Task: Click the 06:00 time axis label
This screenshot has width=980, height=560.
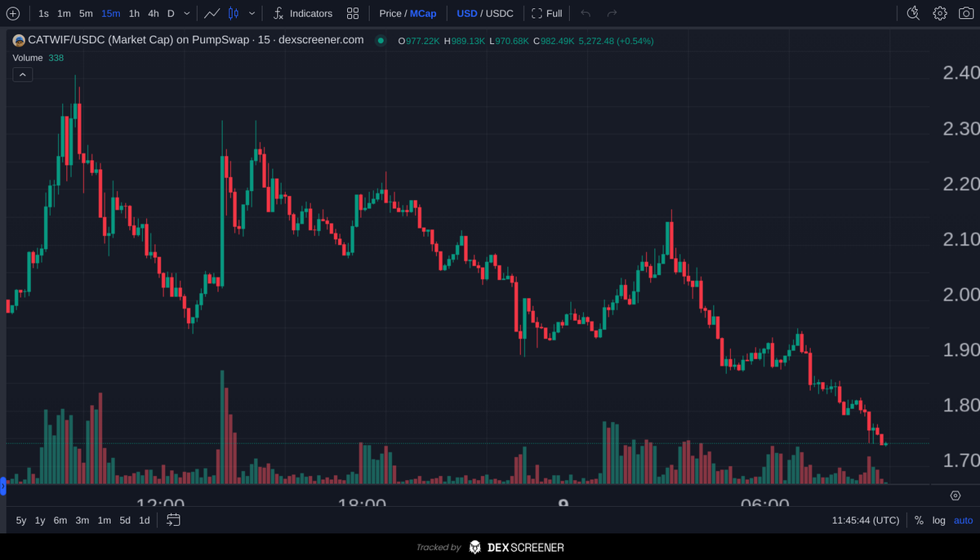Action: 764,503
